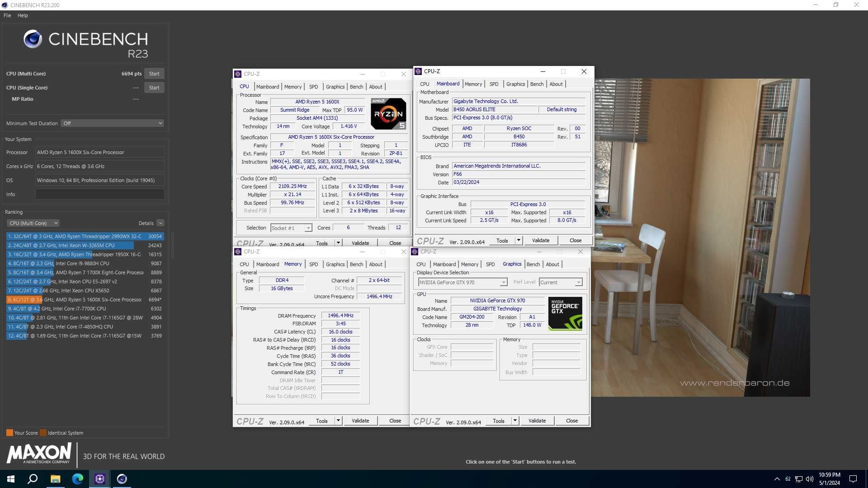Click the CPU-Z title icon of Memory window
The width and height of the screenshot is (868, 488).
click(238, 252)
